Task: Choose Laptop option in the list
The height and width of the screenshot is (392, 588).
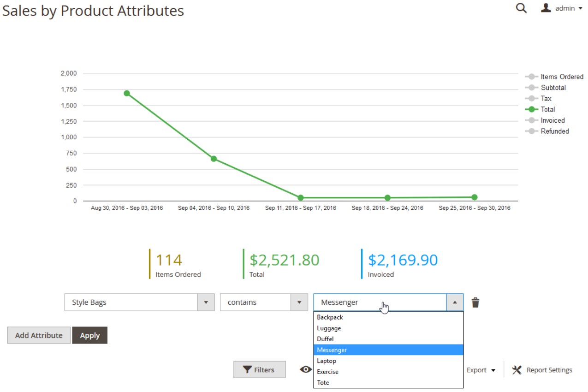Action: coord(327,361)
